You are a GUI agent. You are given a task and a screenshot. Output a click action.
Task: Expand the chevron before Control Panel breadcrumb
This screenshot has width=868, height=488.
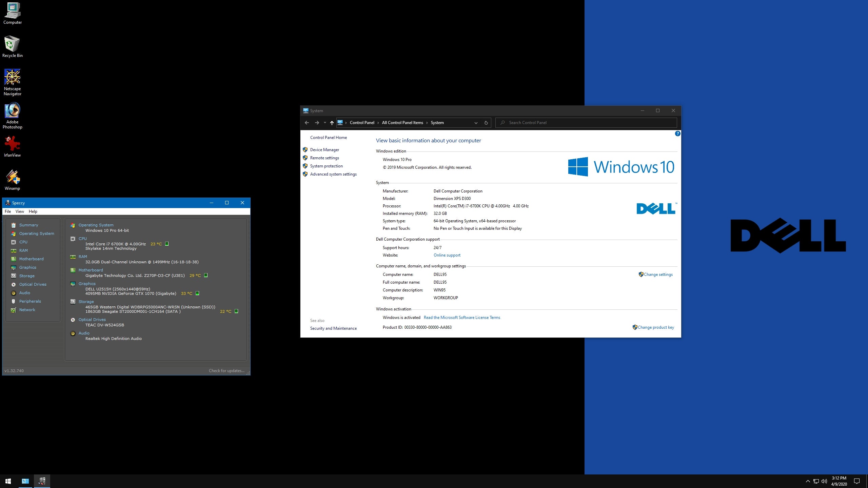coord(346,123)
